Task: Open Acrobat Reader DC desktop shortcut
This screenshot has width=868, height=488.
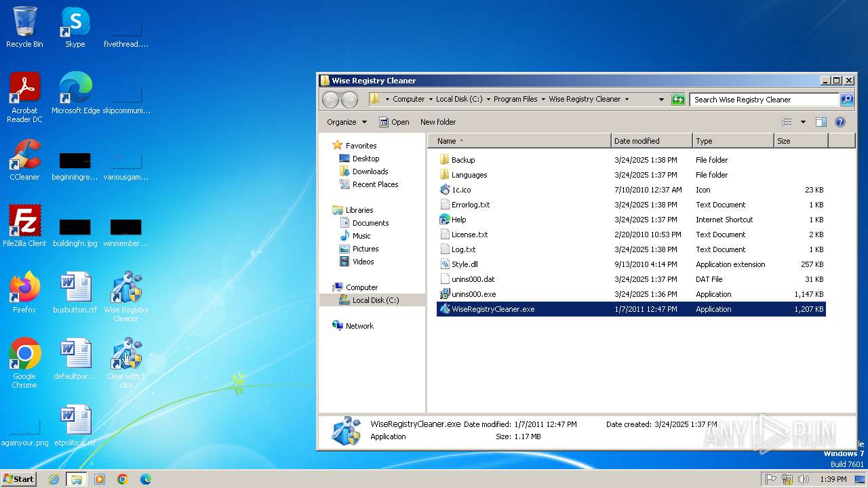Action: click(24, 98)
